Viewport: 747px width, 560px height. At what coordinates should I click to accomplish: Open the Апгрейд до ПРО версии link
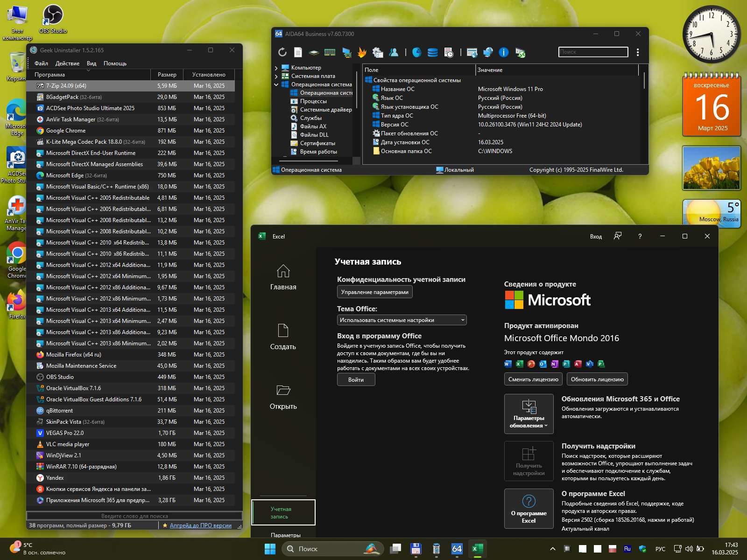point(201,525)
